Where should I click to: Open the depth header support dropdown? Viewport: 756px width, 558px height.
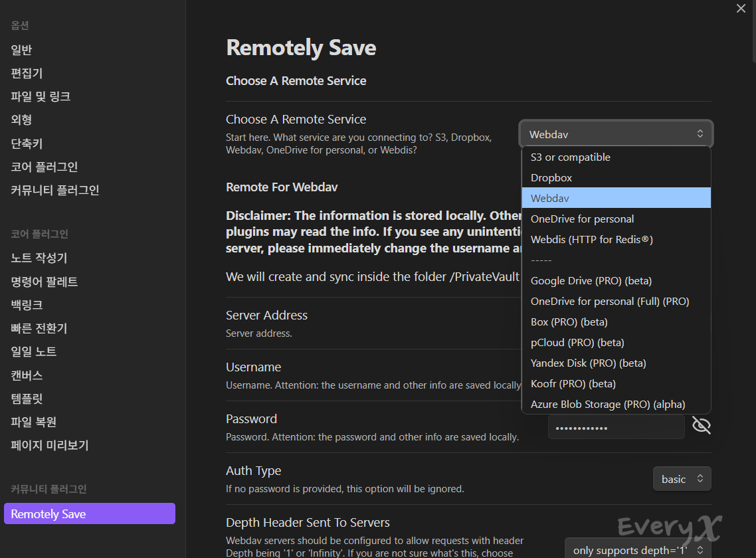(637, 549)
